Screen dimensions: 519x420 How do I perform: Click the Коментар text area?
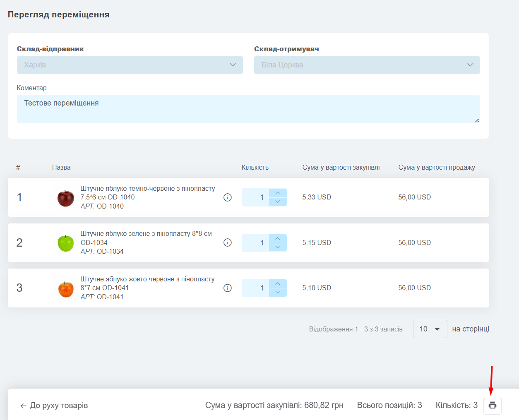248,109
